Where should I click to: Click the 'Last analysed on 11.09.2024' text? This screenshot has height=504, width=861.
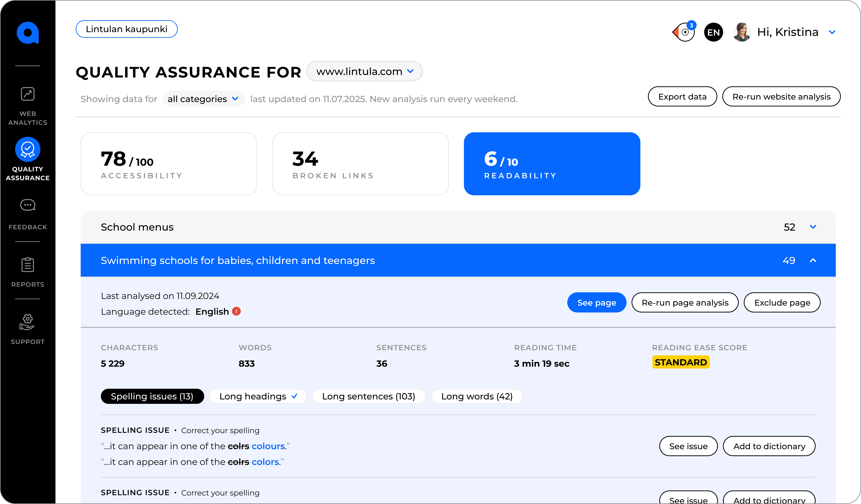point(160,296)
